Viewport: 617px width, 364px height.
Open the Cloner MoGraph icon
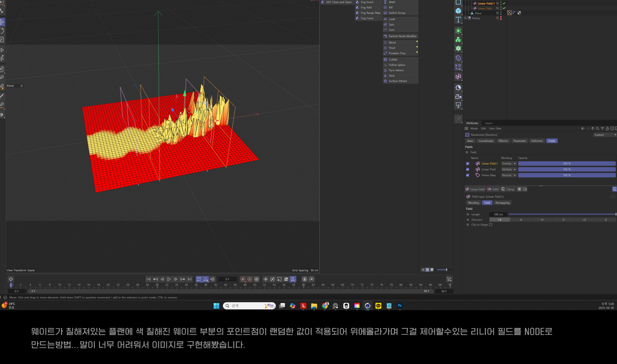tap(458, 39)
